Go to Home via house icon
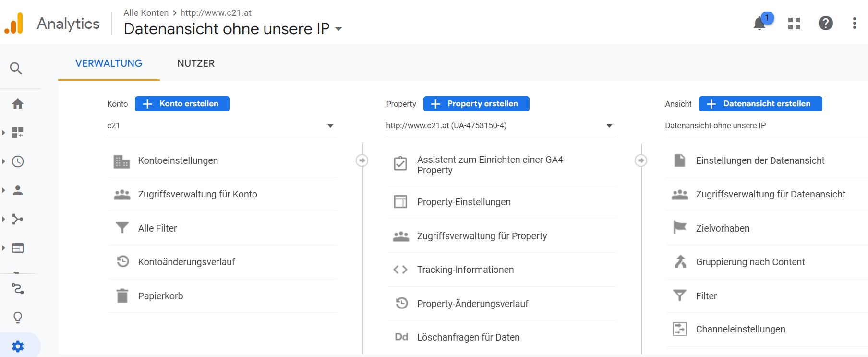The width and height of the screenshot is (868, 357). point(18,104)
